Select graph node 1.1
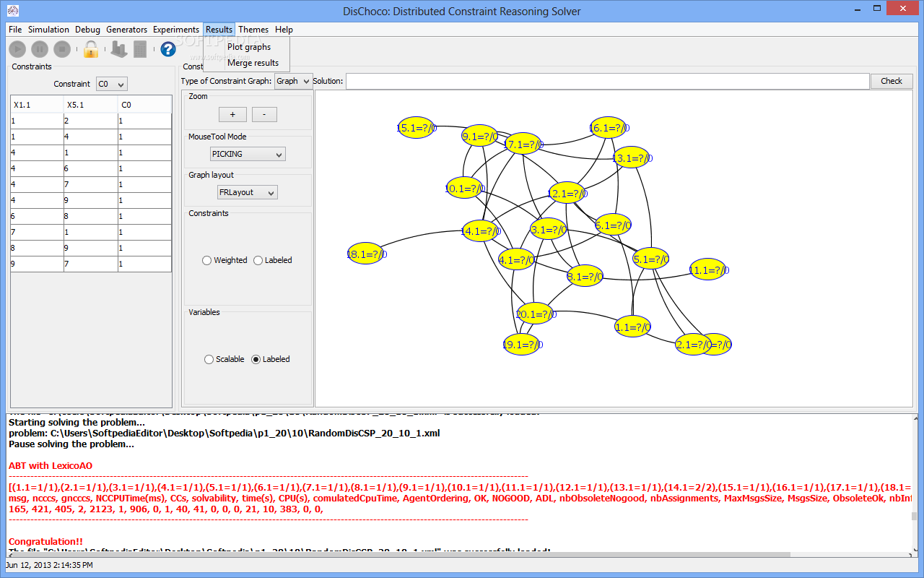The width and height of the screenshot is (924, 578). (x=633, y=327)
